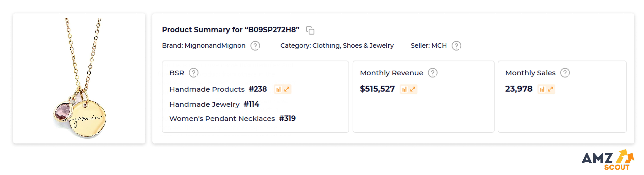The width and height of the screenshot is (644, 175).
Task: Show BSR help tooltip icon
Action: pos(194,73)
